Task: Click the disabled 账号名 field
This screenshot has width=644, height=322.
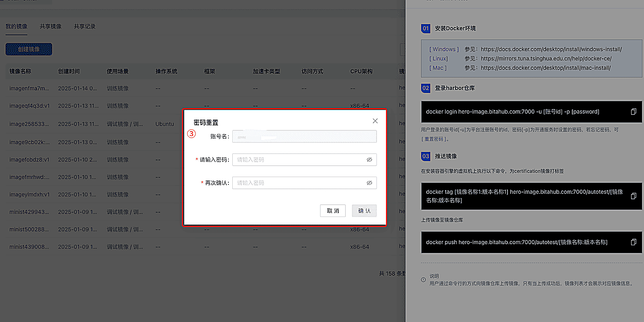Action: point(304,136)
